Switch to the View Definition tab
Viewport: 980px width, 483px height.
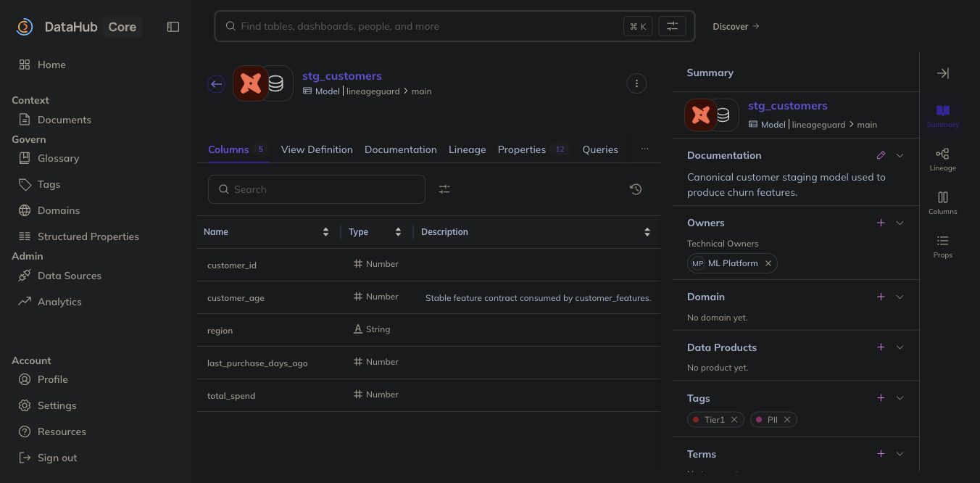tap(317, 149)
